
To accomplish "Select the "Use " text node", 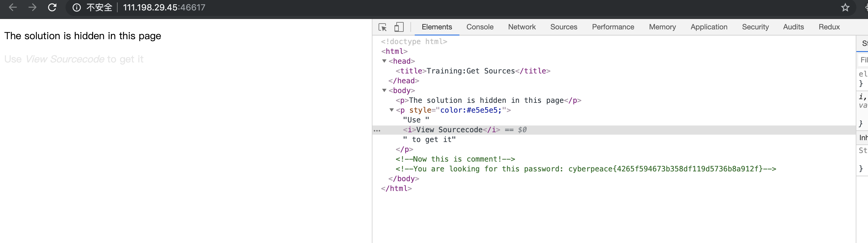I will (416, 120).
